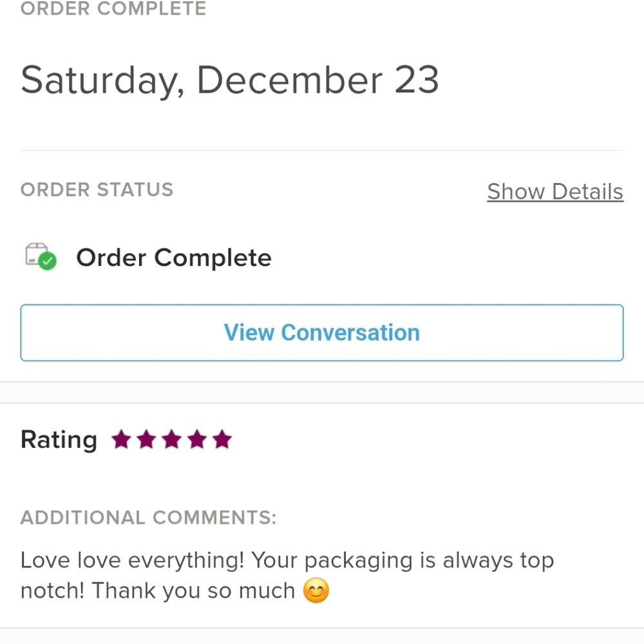Click the fifth purple star

tap(222, 439)
